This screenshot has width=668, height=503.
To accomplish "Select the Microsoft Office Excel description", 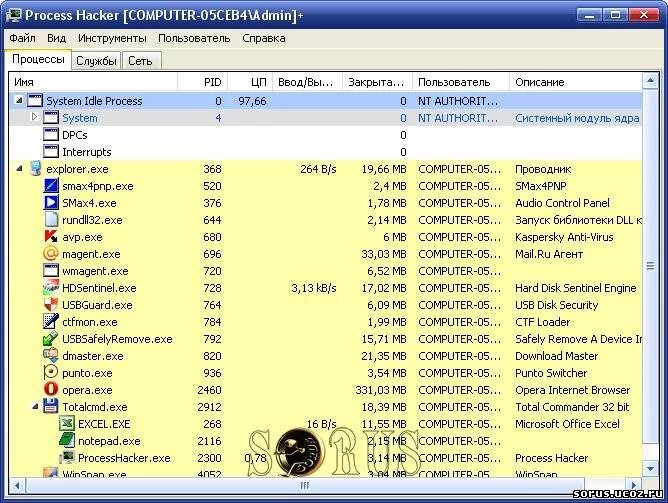I will click(567, 424).
